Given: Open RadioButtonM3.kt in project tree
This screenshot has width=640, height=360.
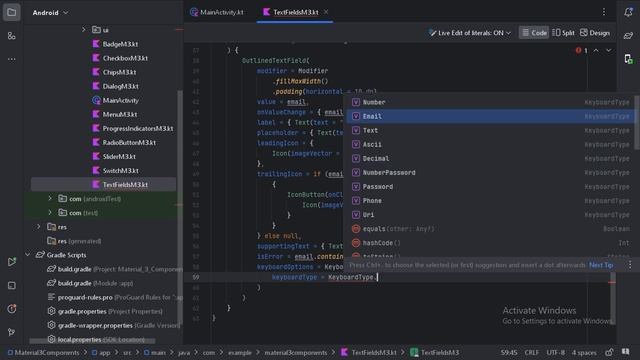Looking at the screenshot, I should click(124, 142).
